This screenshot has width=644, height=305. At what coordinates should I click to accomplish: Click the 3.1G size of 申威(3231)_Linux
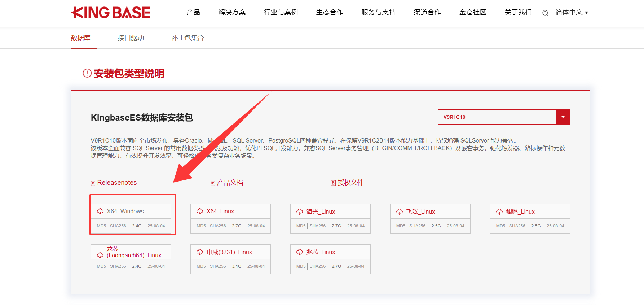237,266
